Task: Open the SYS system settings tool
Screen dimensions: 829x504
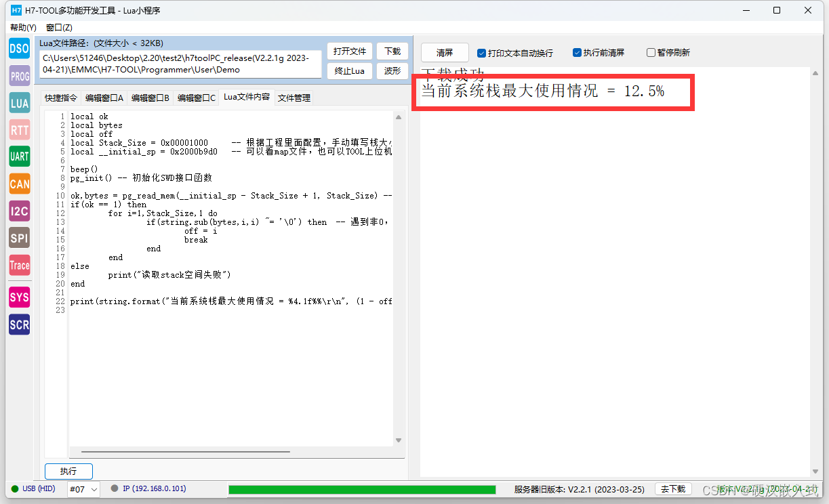Action: 20,297
